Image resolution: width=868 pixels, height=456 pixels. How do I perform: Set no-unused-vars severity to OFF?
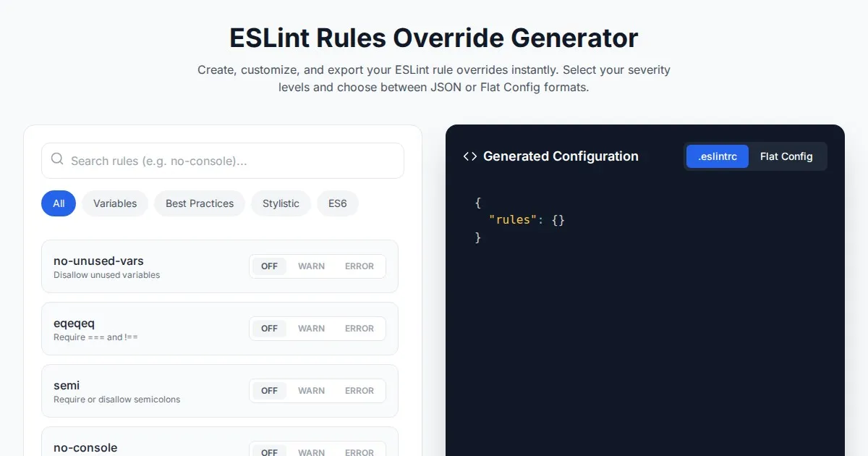pos(269,266)
